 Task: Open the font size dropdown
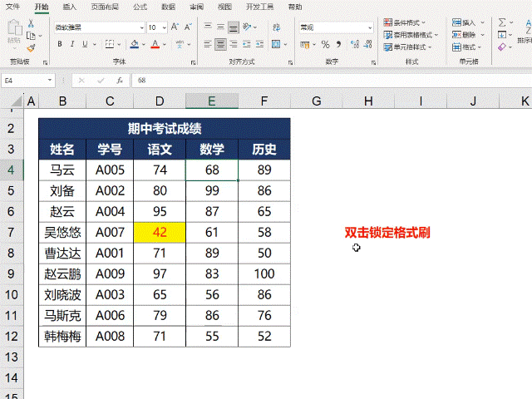(165, 27)
